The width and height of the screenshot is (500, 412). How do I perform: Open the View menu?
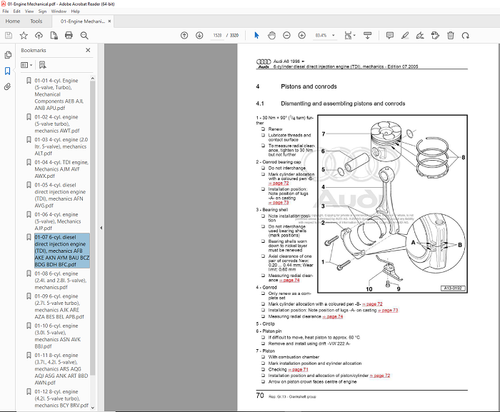coord(29,11)
